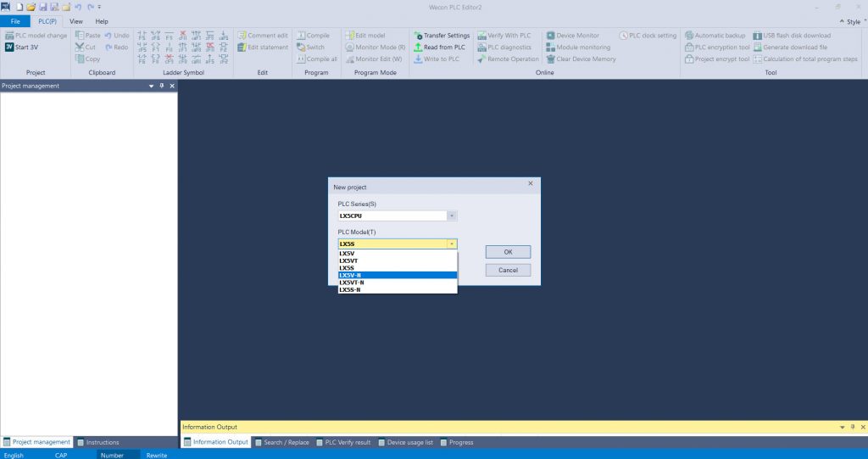Click the PLC model change tool
Image resolution: width=868 pixels, height=459 pixels.
[36, 35]
